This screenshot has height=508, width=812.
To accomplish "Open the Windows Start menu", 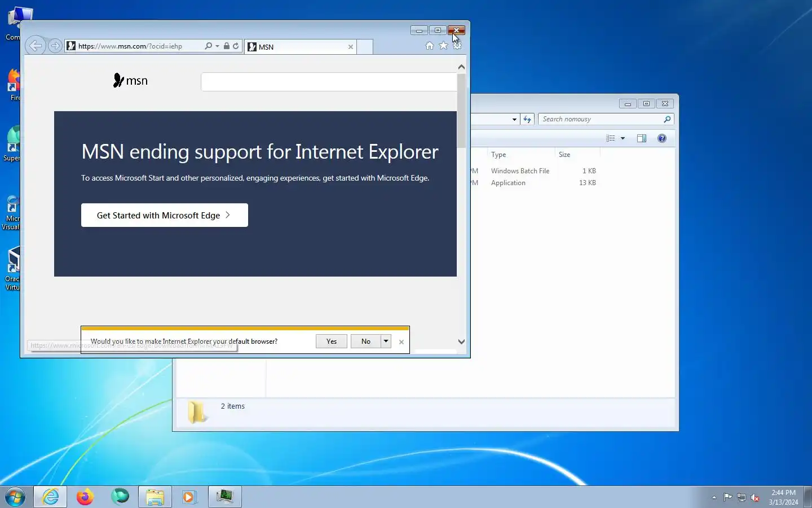I will [15, 497].
